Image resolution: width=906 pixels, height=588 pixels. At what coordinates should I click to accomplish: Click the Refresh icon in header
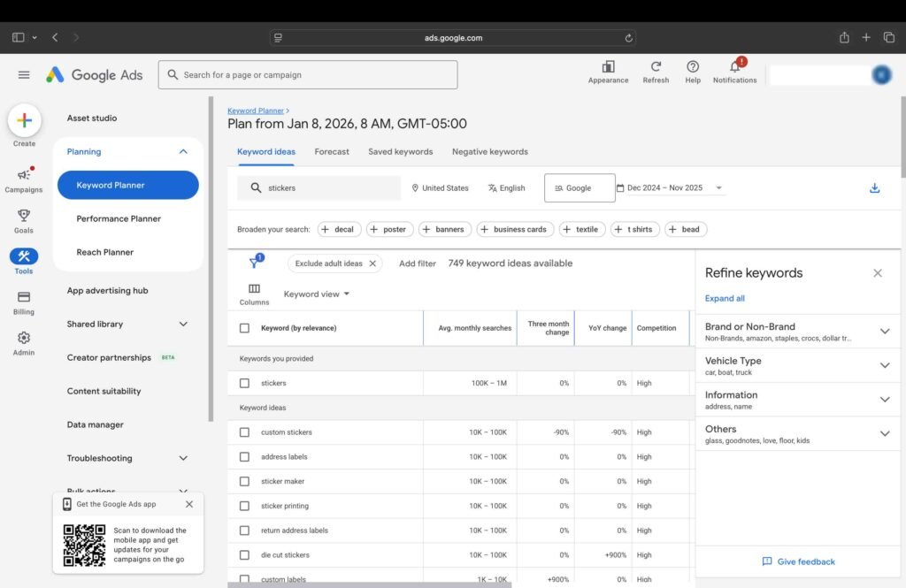coord(656,67)
